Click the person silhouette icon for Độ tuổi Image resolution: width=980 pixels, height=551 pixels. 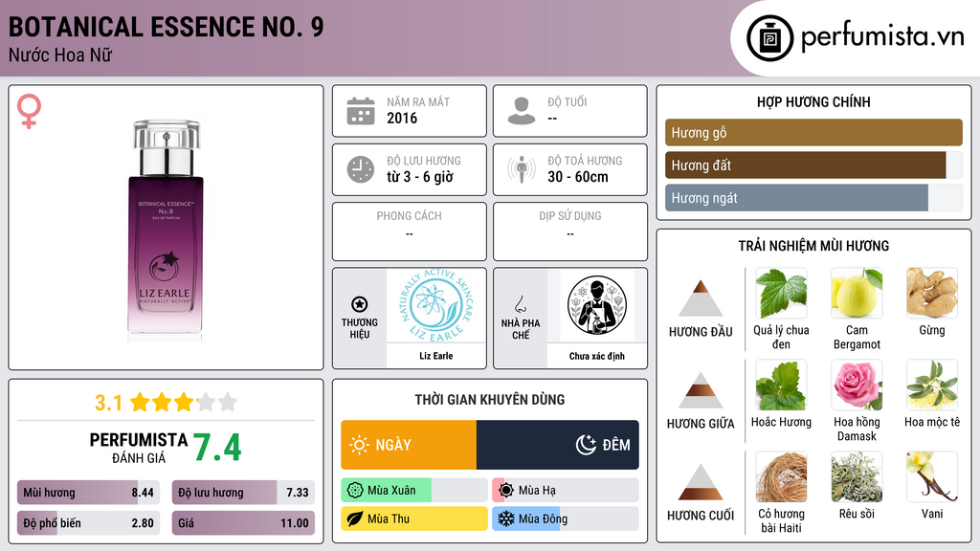[x=522, y=111]
